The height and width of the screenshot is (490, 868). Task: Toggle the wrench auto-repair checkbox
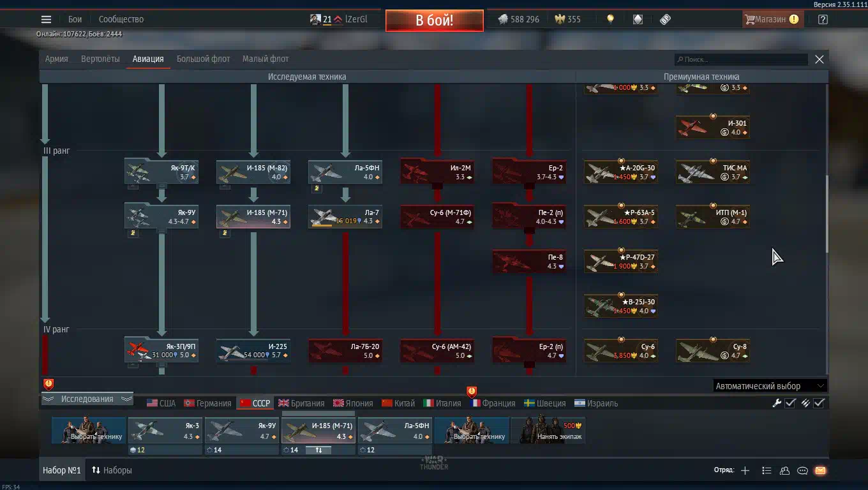tap(790, 403)
